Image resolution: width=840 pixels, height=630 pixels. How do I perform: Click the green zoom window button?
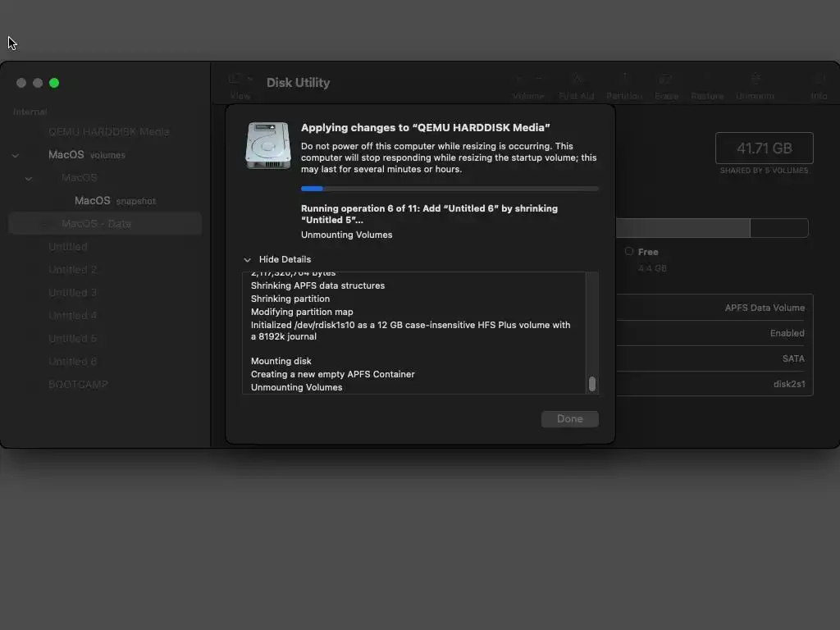(54, 83)
